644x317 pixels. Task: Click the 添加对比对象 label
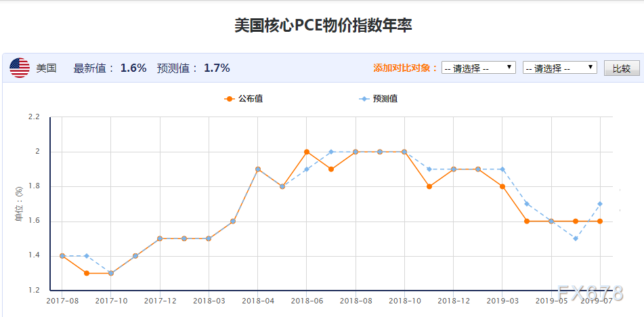[406, 68]
